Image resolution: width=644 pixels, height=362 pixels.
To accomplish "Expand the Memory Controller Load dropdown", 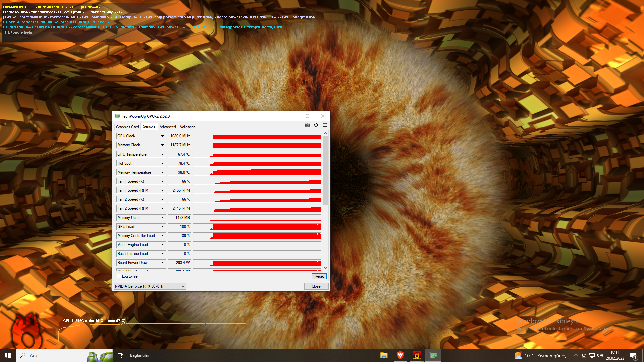I will (x=162, y=236).
